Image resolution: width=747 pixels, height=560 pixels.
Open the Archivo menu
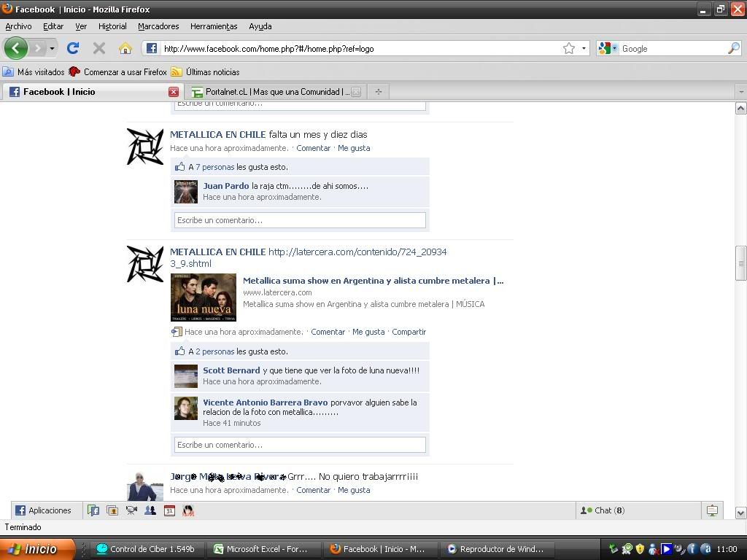(18, 26)
